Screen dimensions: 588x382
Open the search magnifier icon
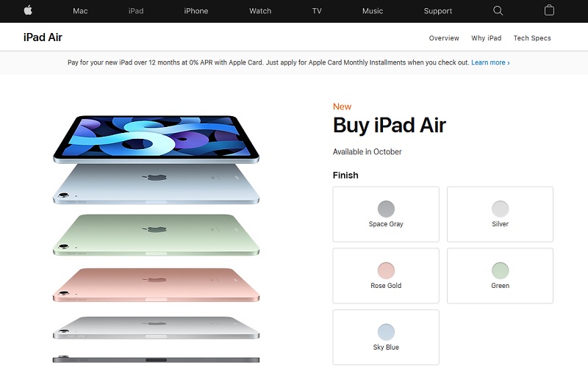pyautogui.click(x=498, y=10)
